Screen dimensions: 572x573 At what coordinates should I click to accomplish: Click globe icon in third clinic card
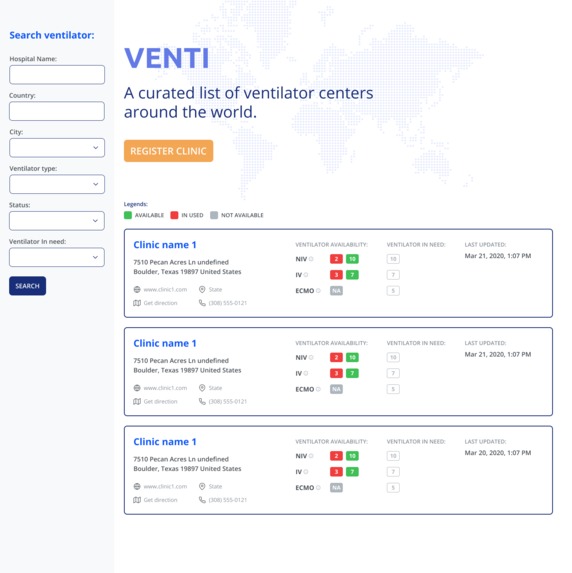[x=137, y=486]
